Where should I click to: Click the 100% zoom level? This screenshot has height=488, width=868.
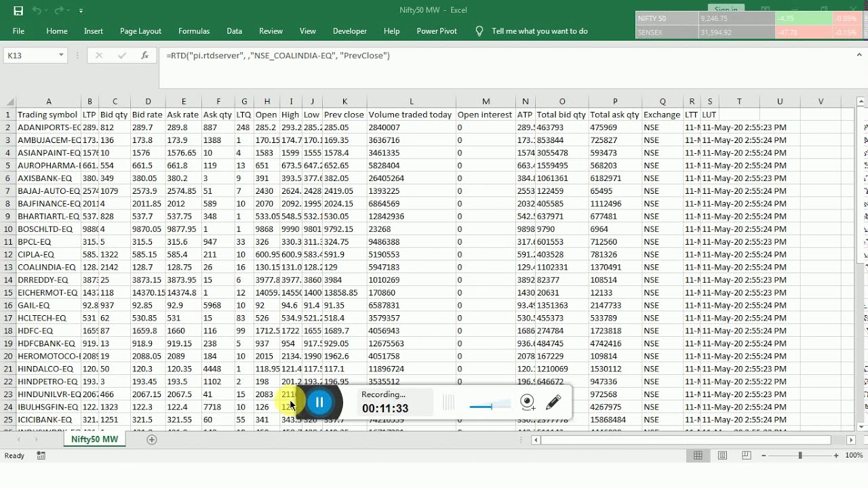(854, 456)
